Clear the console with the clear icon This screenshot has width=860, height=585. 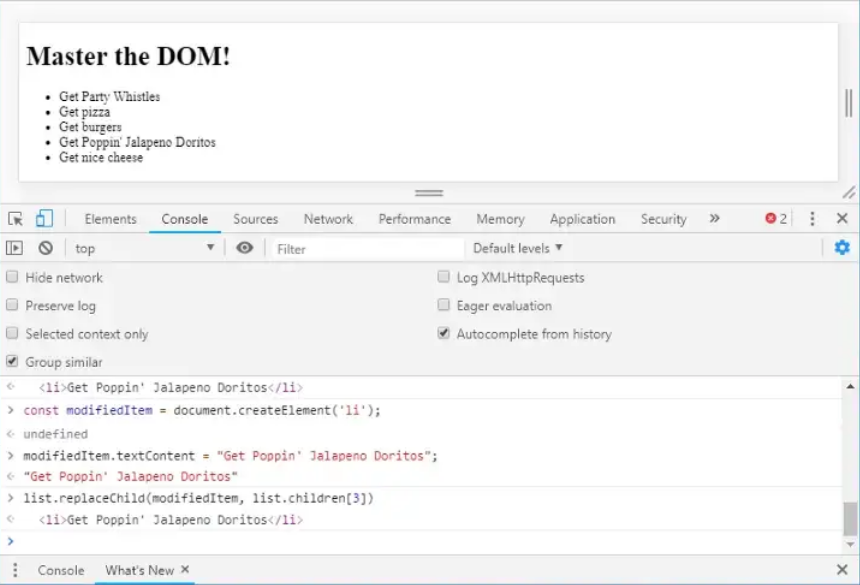pos(45,248)
